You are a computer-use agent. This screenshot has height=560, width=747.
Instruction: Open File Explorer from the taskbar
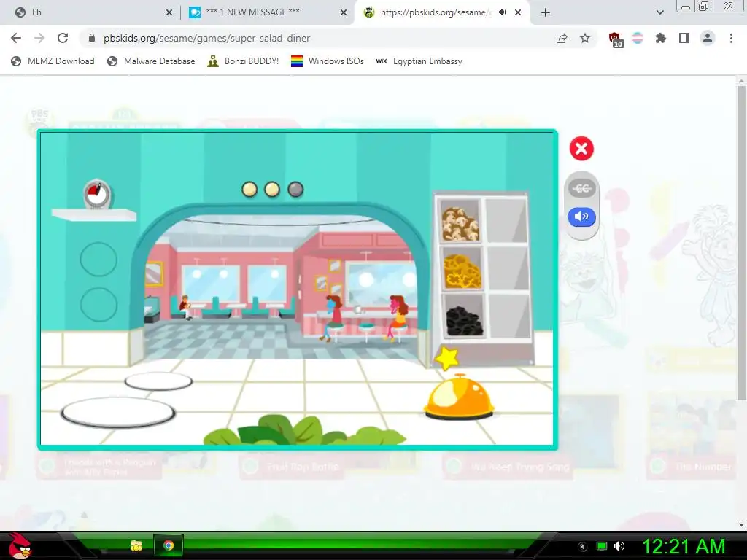[136, 545]
